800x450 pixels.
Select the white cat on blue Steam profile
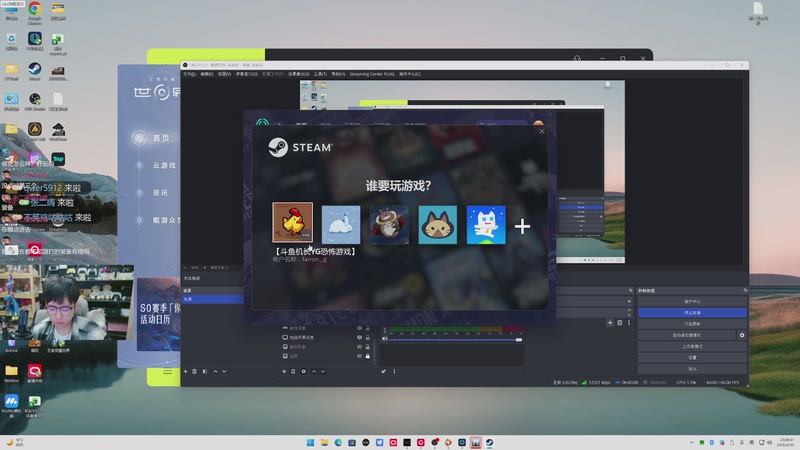tap(486, 225)
